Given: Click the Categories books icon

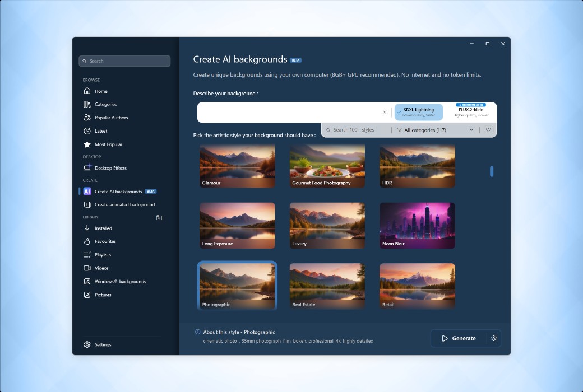Looking at the screenshot, I should pyautogui.click(x=87, y=104).
